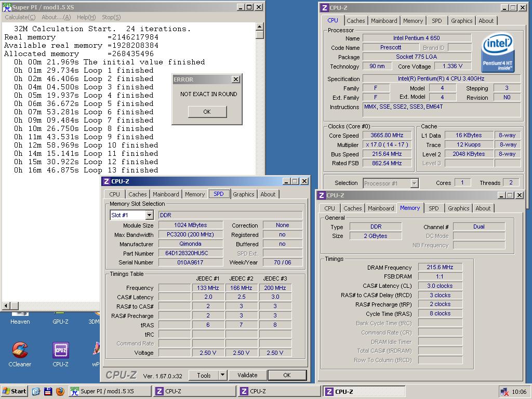
Task: Click the FSB:DRAM value 1:1
Action: 440,276
